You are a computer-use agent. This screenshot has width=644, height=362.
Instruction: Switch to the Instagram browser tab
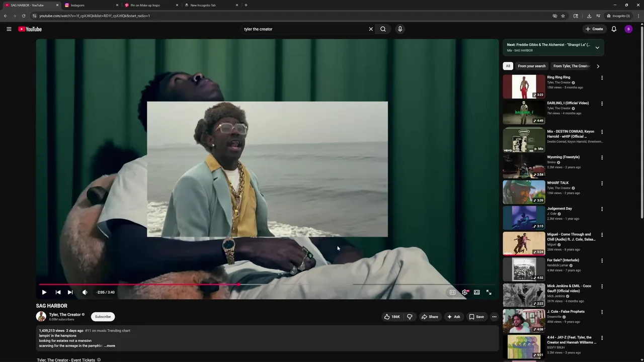point(92,5)
